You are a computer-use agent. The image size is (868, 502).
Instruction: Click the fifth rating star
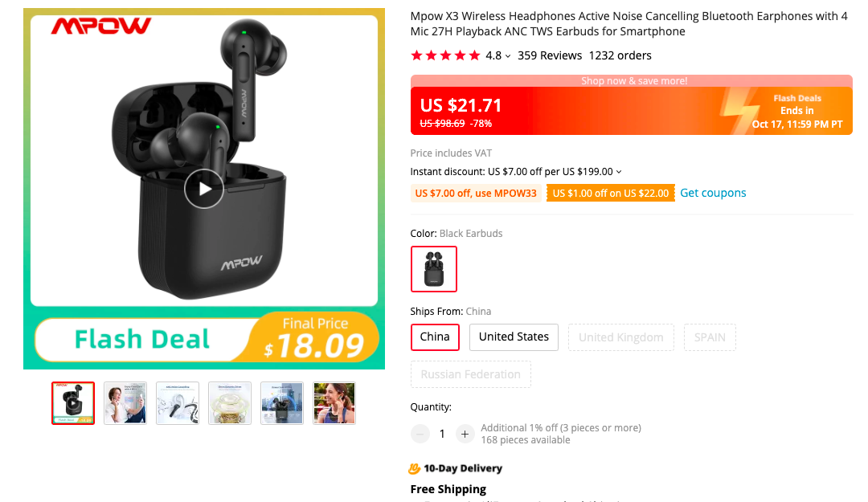point(473,55)
